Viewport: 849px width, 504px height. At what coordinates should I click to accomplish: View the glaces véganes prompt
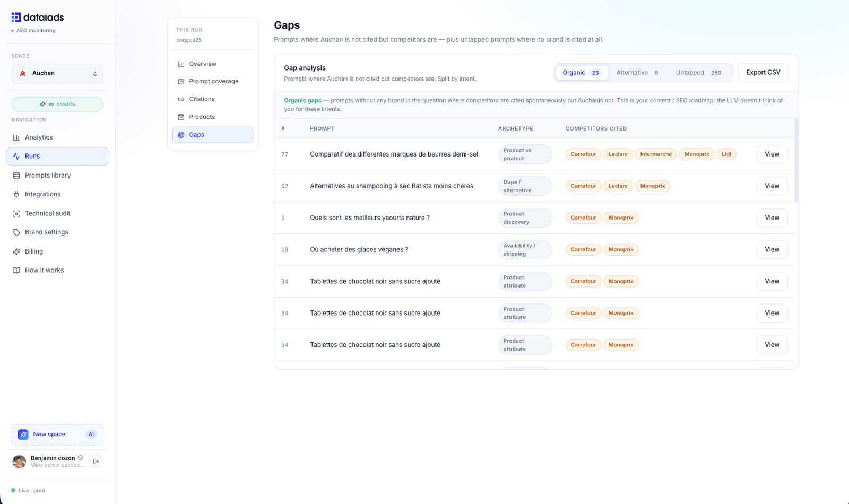pos(772,250)
